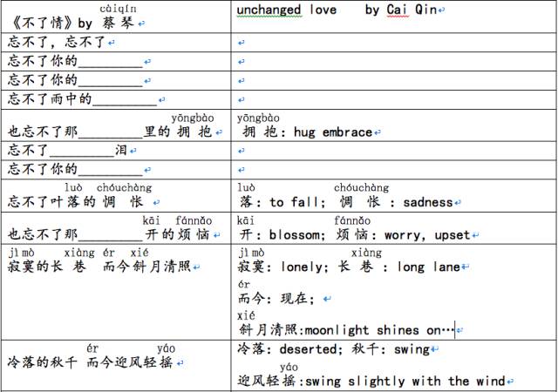Click 秋千: swing definition
Screen dimensions: 558x392
pyautogui.click(x=391, y=349)
